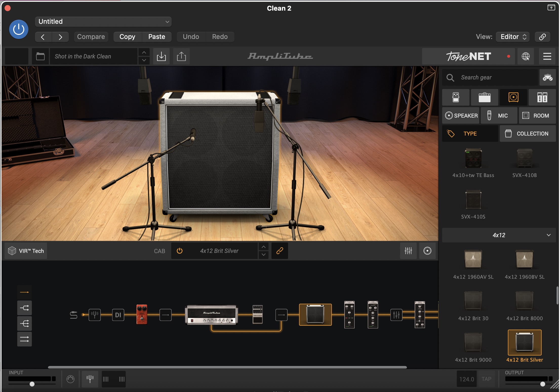Collapse the 4x12 category section
Image resolution: width=560 pixels, height=392 pixels.
point(499,235)
